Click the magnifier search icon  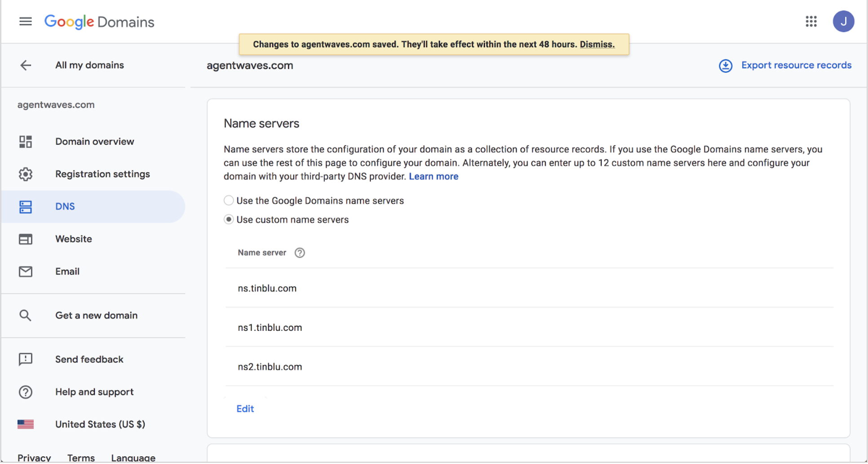coord(26,316)
